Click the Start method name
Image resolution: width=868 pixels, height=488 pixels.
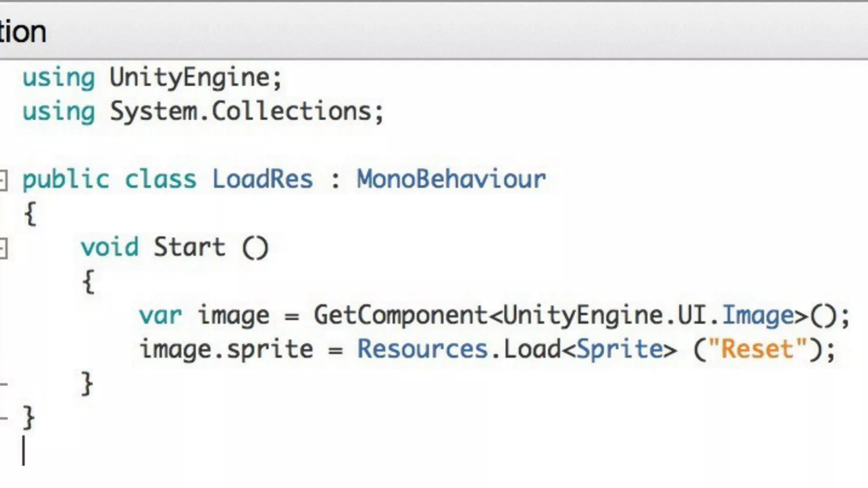click(x=189, y=247)
